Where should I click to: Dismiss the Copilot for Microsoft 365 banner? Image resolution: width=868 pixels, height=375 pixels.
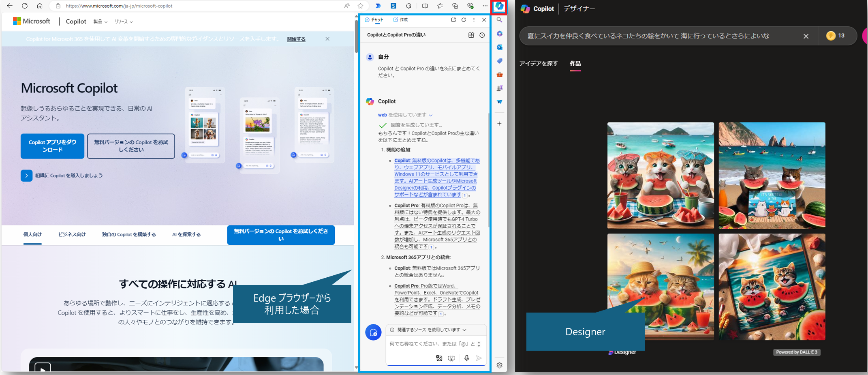(327, 39)
